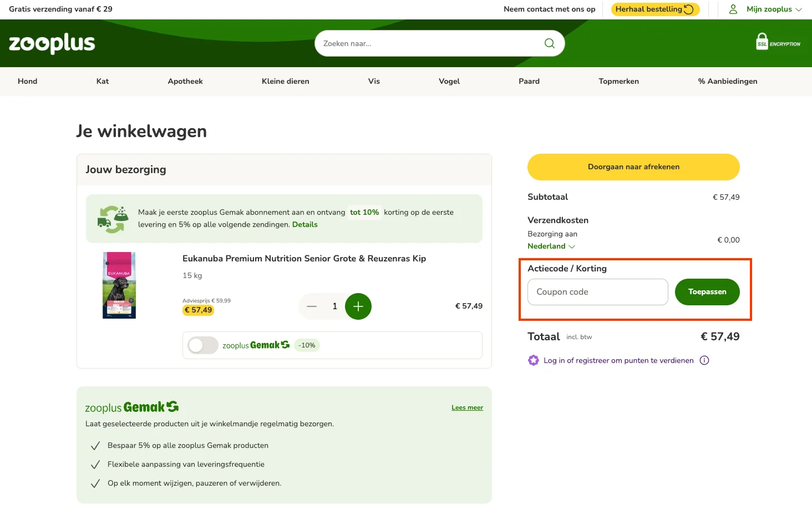Click the Doorgaan naar afrekenen button
The height and width of the screenshot is (519, 812).
click(x=633, y=167)
